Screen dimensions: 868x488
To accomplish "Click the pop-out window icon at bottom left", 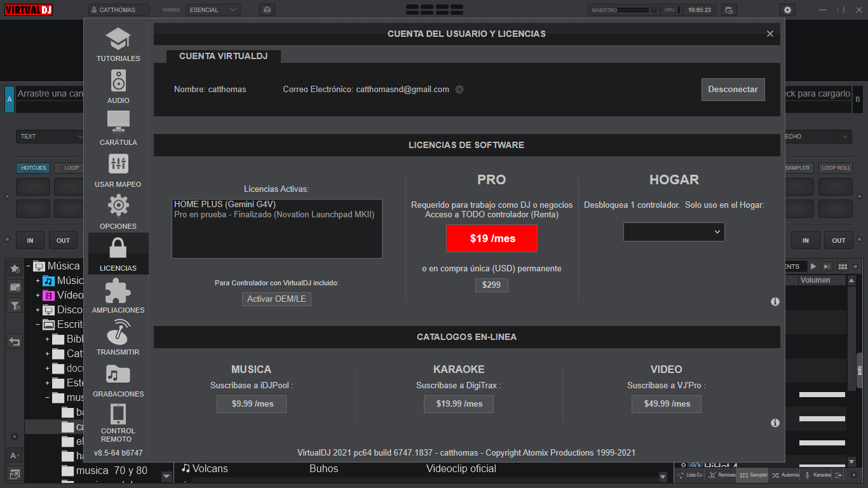I will (15, 473).
